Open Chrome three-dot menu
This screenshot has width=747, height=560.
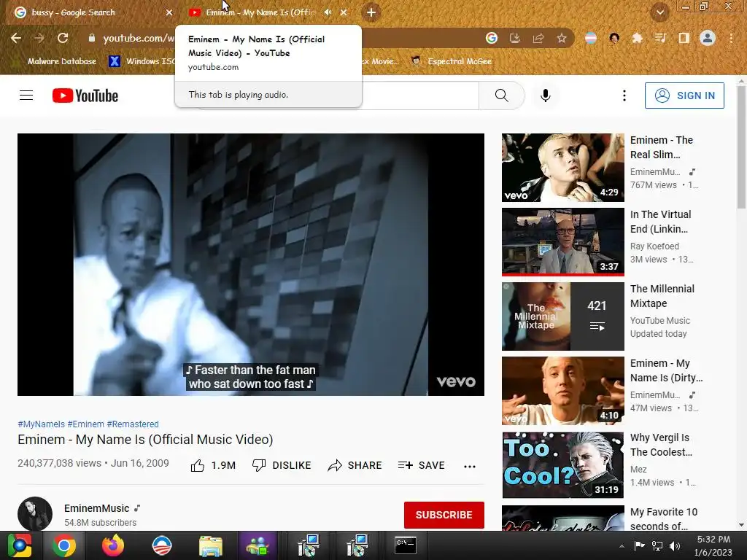pyautogui.click(x=731, y=38)
